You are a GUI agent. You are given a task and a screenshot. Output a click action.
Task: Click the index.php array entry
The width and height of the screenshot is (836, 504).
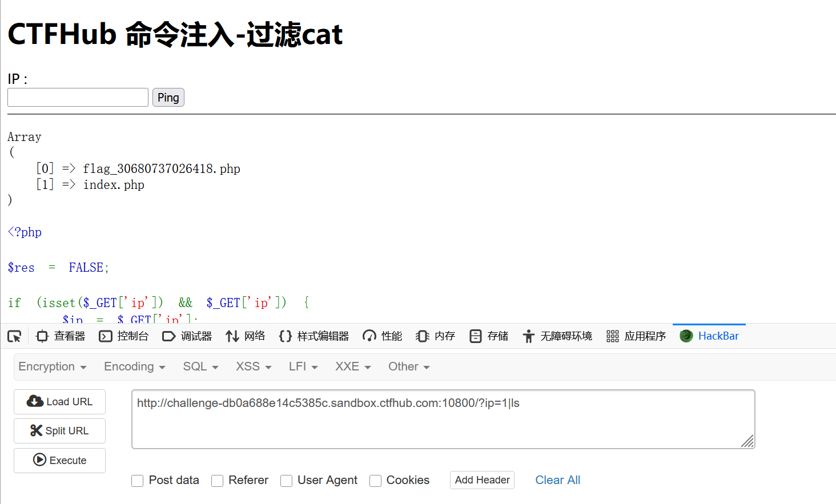[114, 184]
